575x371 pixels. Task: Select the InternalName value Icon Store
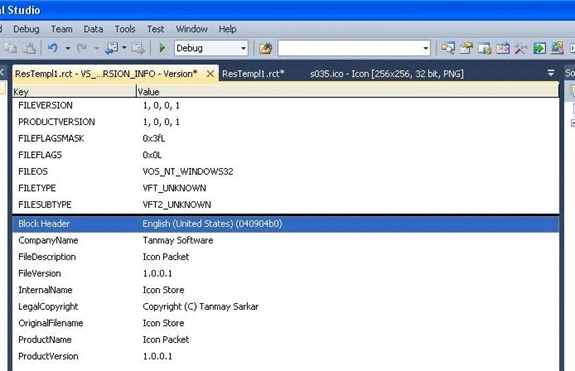[x=164, y=290]
